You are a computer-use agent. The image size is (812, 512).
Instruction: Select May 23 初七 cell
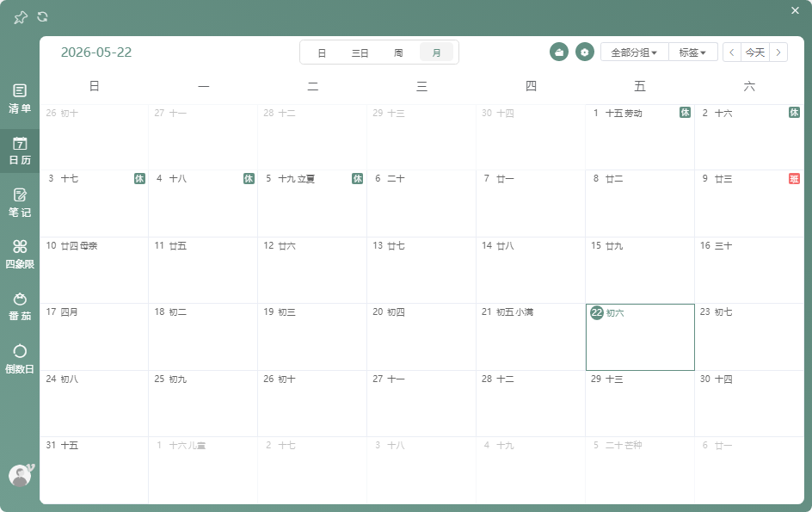pos(749,336)
